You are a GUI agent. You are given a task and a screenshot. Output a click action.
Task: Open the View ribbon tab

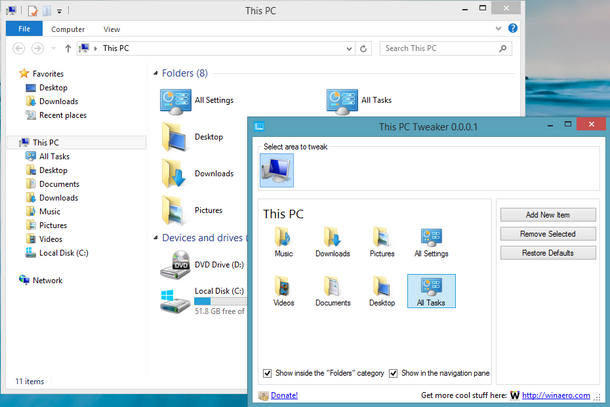(x=112, y=29)
